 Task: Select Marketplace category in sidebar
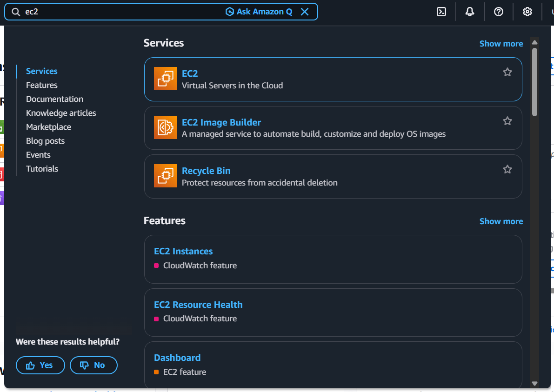48,127
